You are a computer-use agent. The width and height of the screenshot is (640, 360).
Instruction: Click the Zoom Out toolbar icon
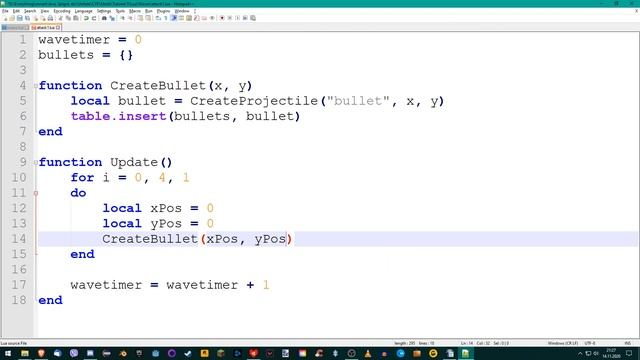click(130, 18)
